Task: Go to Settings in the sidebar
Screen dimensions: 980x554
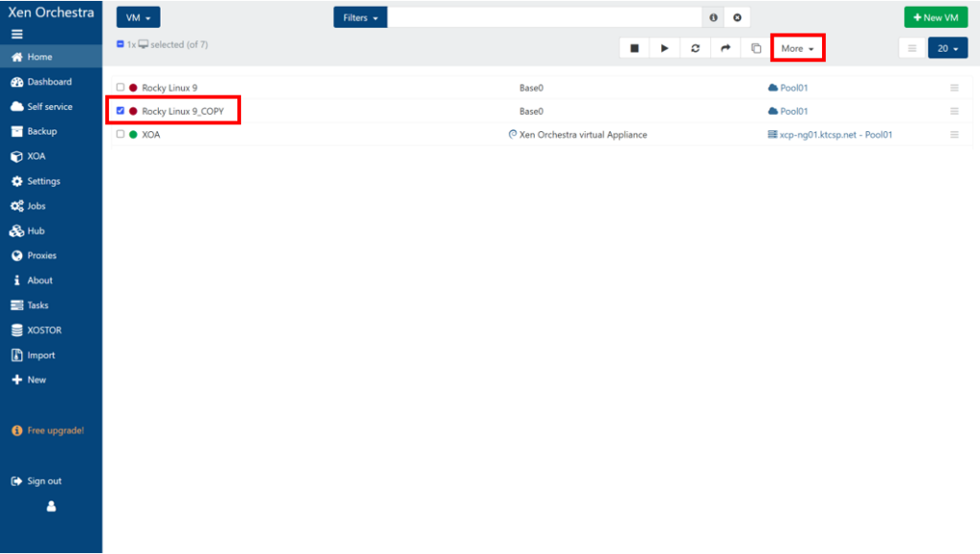Action: [43, 182]
